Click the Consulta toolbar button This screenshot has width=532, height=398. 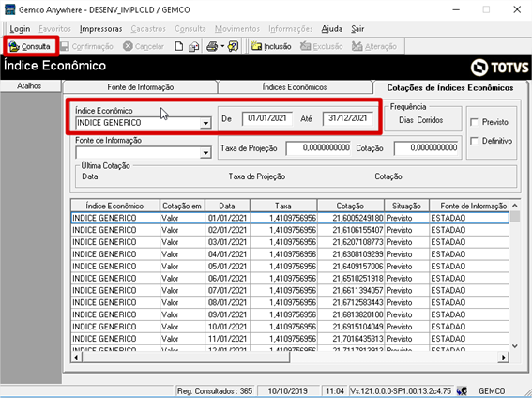click(30, 46)
